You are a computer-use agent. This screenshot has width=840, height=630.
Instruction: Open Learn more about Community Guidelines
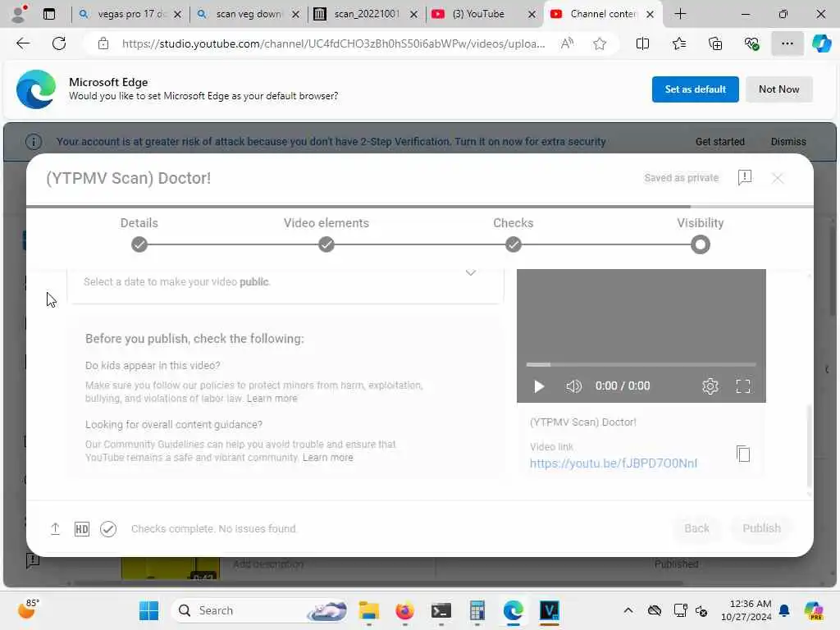tap(328, 458)
